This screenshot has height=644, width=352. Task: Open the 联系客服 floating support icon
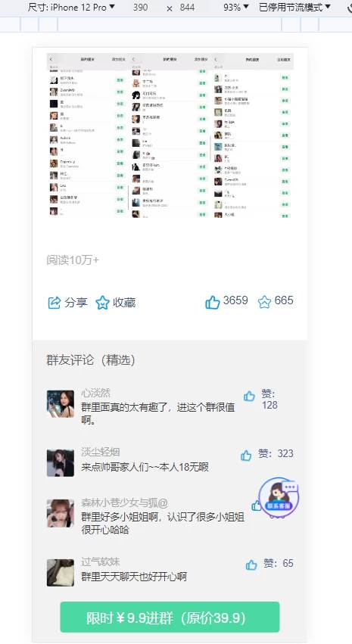(x=279, y=496)
